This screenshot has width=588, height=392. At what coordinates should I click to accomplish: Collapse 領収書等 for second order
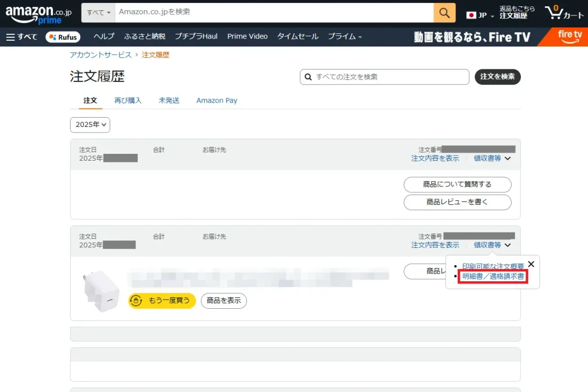point(492,245)
